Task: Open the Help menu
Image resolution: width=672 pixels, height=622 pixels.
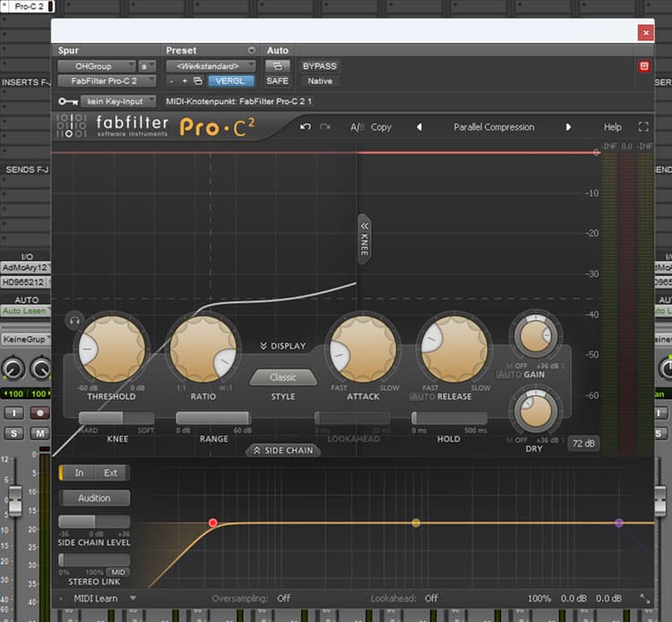Action: 613,127
